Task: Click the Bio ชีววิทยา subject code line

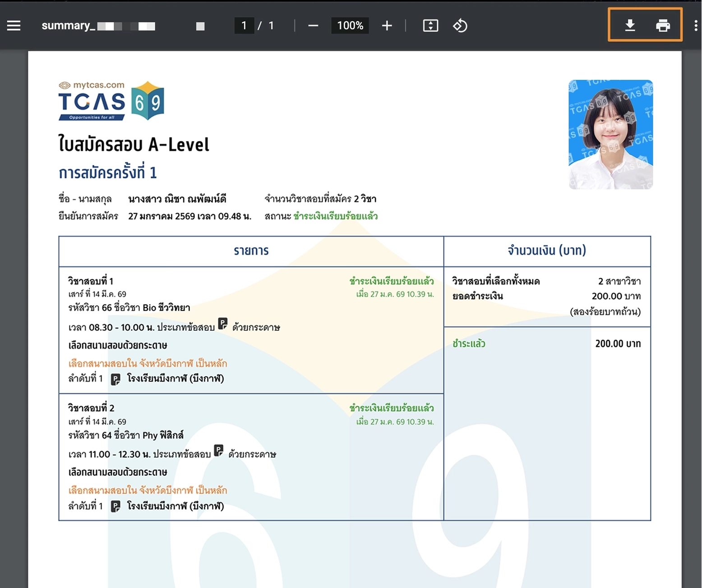Action: pos(129,308)
